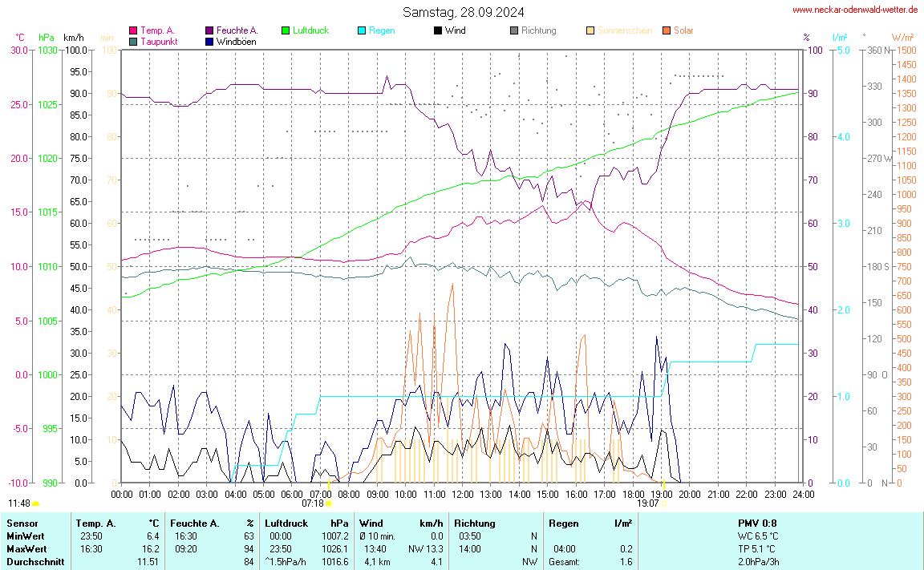924x570 pixels.
Task: Select the Luftdruck column header in table
Action: coord(286,523)
